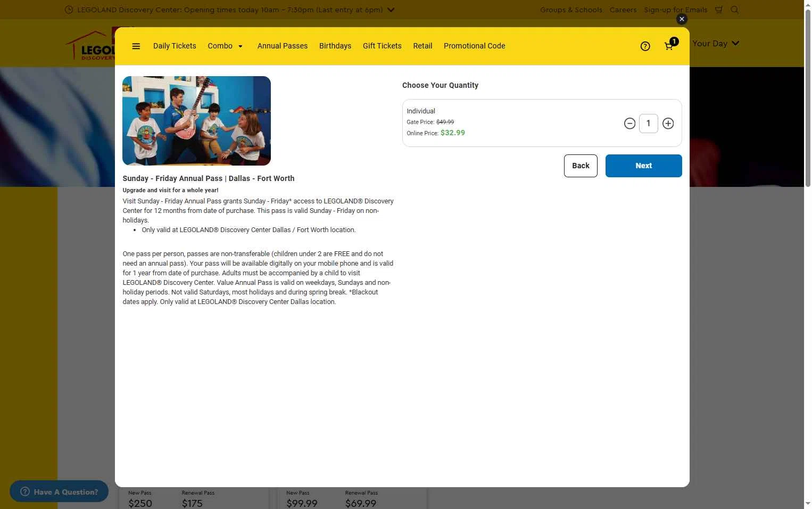Open the Careers link
Screen dimensions: 812x509
(623, 10)
